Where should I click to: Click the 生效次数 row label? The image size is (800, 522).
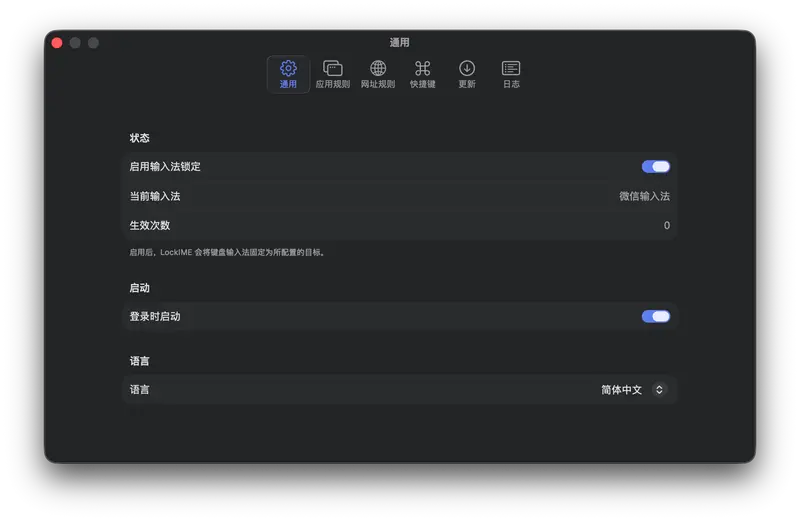[149, 226]
